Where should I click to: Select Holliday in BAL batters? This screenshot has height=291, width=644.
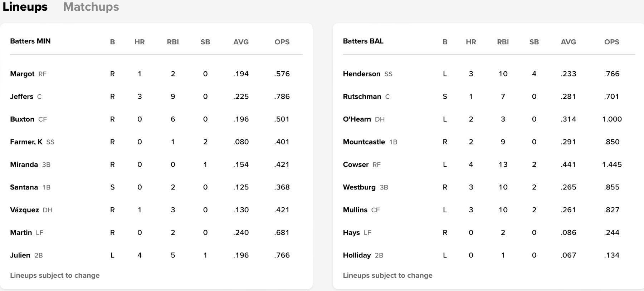click(x=357, y=255)
